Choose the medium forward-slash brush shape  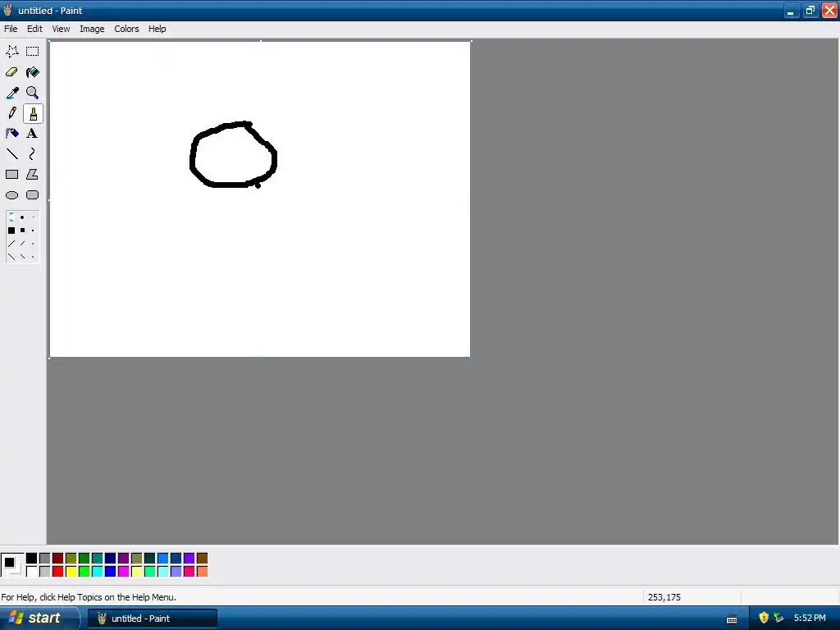pyautogui.click(x=22, y=244)
